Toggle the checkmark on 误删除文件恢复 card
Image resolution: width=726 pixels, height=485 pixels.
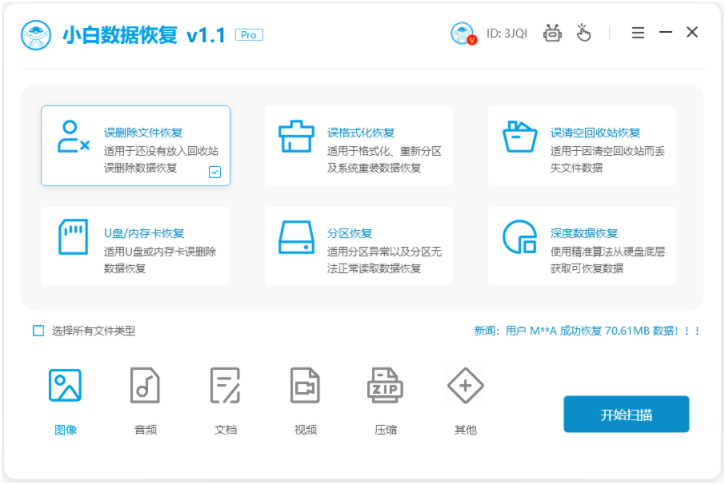coord(215,172)
